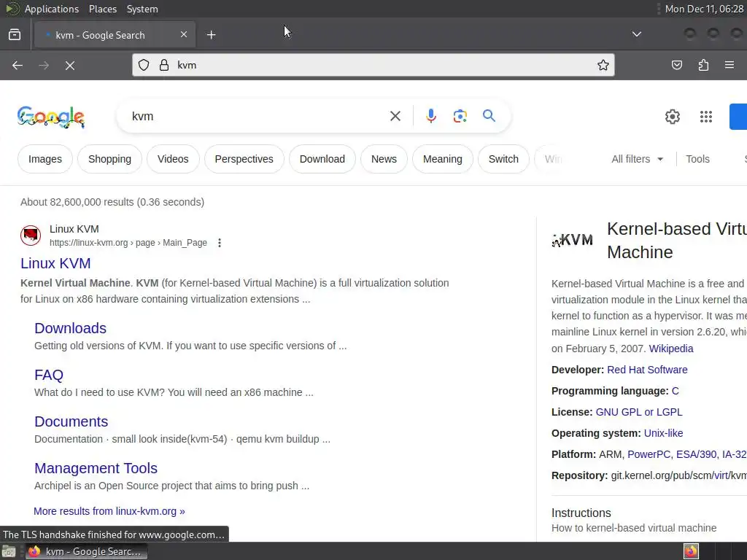
Task: Click the Google search box with kvm
Action: [x=258, y=116]
